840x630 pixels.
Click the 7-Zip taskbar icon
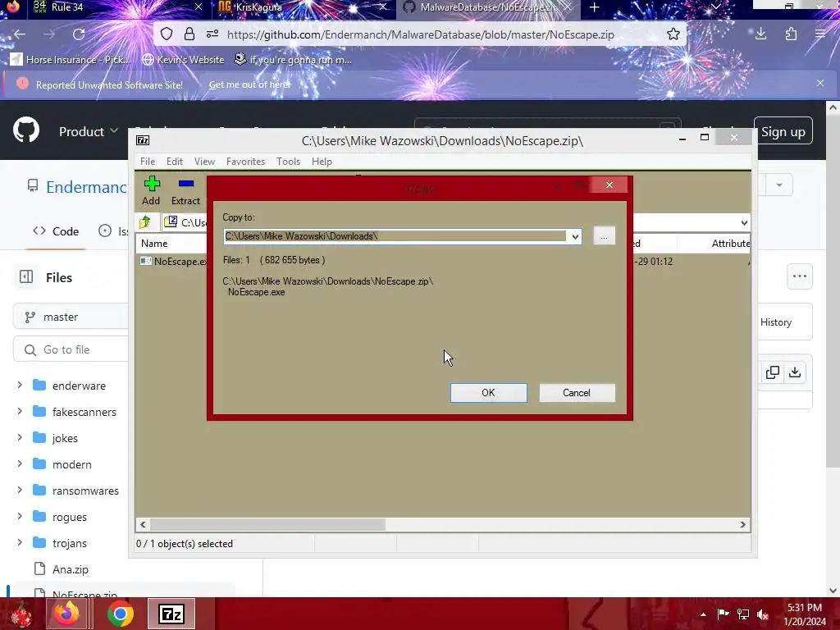[171, 614]
